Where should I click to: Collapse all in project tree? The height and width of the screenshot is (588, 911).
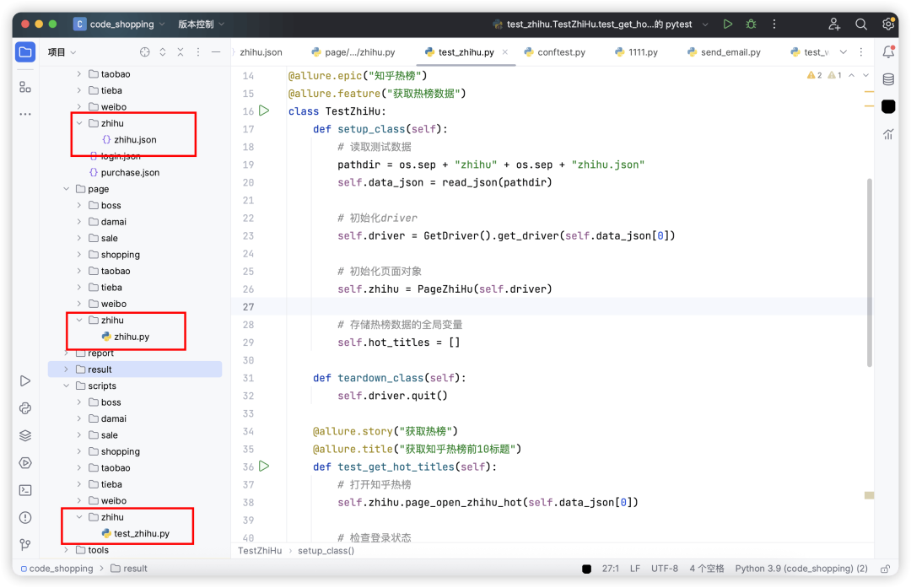pyautogui.click(x=181, y=52)
